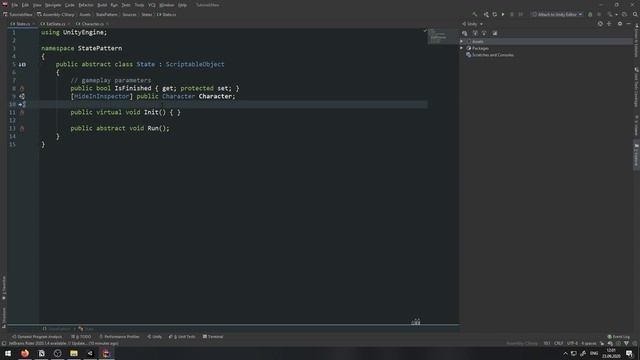Image resolution: width=640 pixels, height=360 pixels.
Task: Open the Unity view dropdown in explorer
Action: [472, 24]
